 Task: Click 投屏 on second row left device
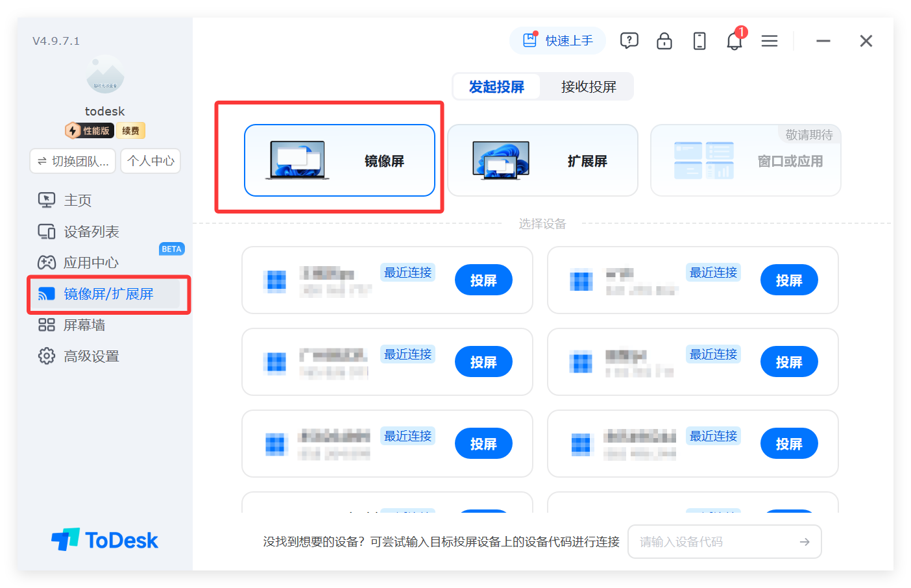(483, 361)
